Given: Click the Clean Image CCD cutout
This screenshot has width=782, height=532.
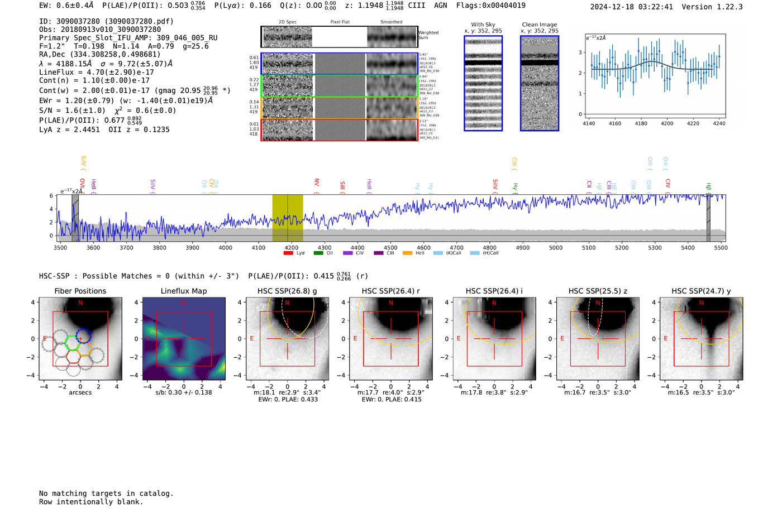Looking at the screenshot, I should pyautogui.click(x=540, y=83).
